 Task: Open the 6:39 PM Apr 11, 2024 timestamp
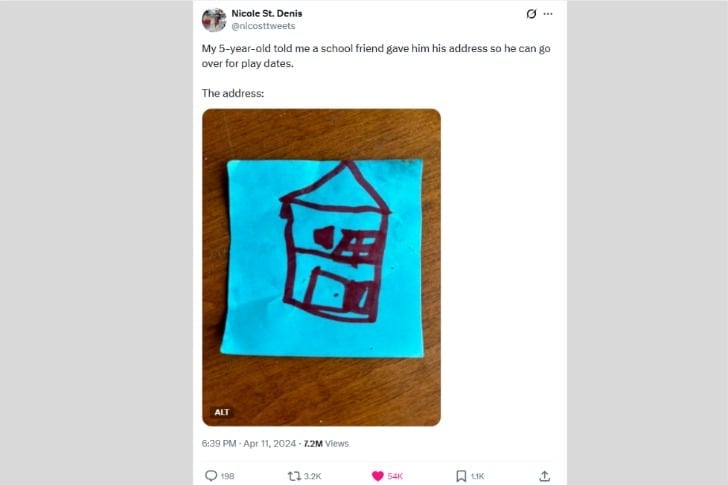coord(249,443)
